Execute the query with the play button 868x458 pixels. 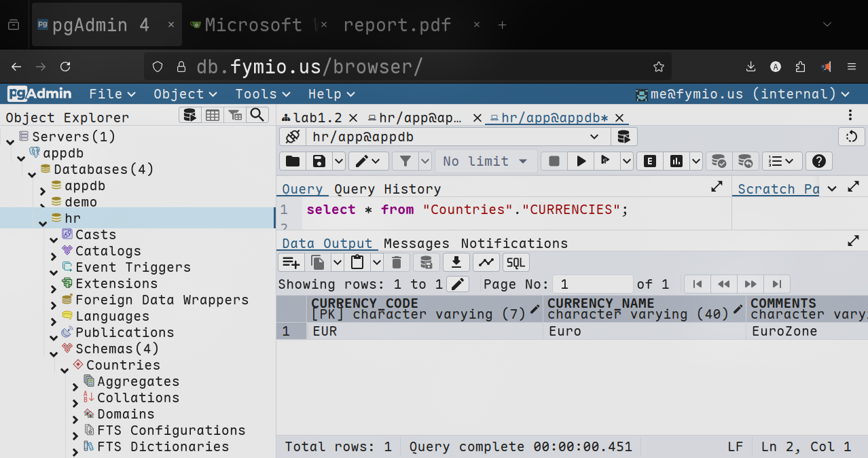(x=581, y=161)
